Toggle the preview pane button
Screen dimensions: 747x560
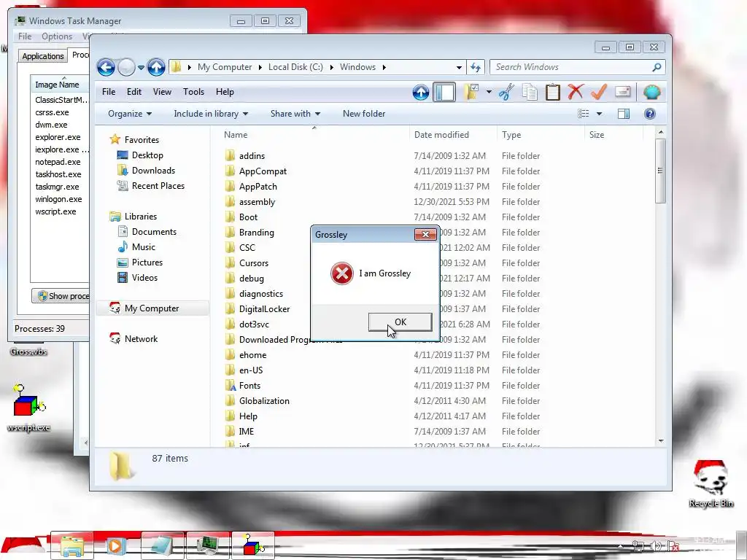coord(624,113)
